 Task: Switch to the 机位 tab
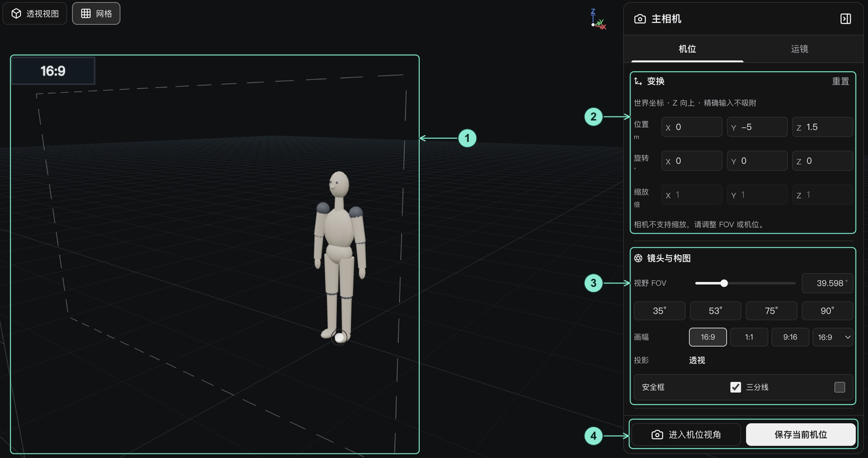click(x=687, y=49)
